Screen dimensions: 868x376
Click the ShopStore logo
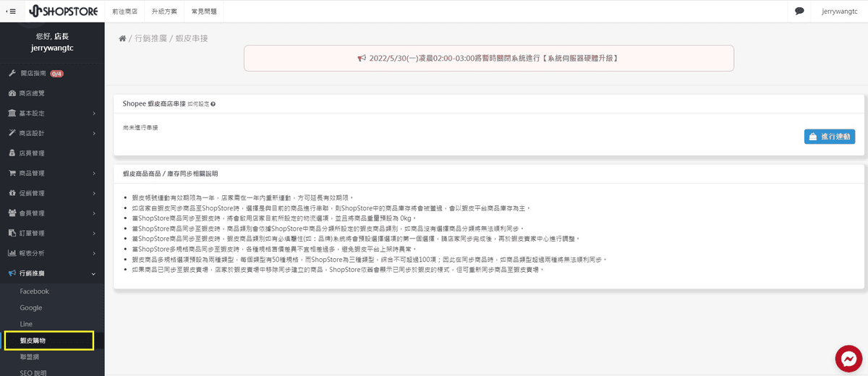(x=64, y=11)
